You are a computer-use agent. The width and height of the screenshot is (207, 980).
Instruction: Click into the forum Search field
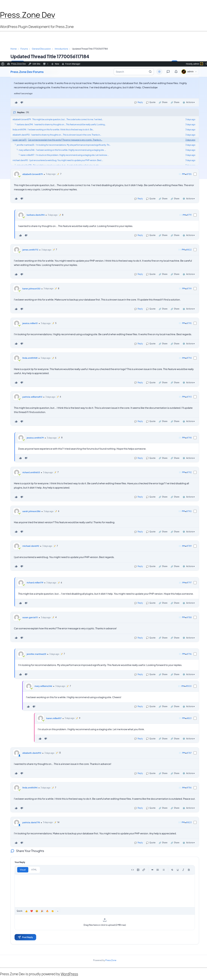134,71
